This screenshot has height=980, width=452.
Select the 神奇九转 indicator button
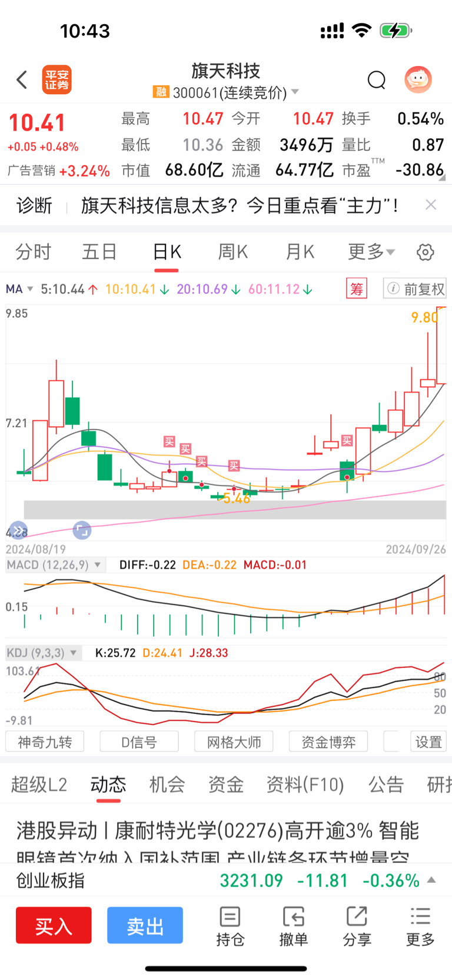point(45,742)
